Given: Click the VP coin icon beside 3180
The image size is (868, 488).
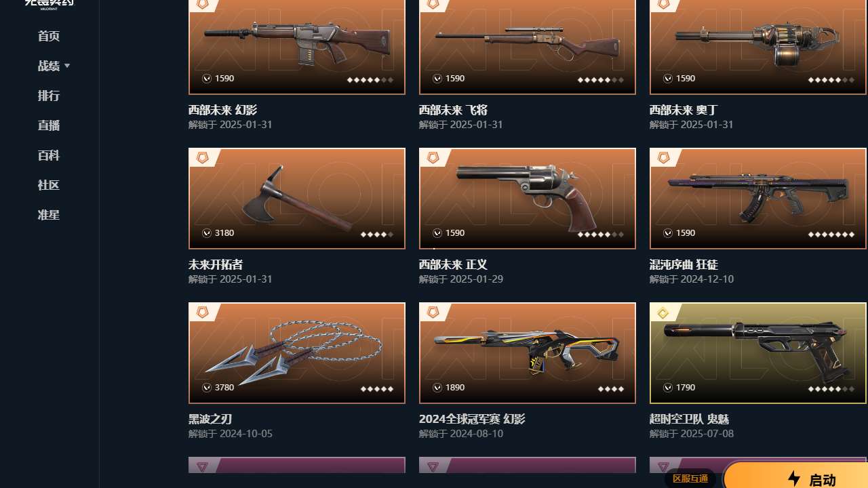Looking at the screenshot, I should (x=207, y=233).
